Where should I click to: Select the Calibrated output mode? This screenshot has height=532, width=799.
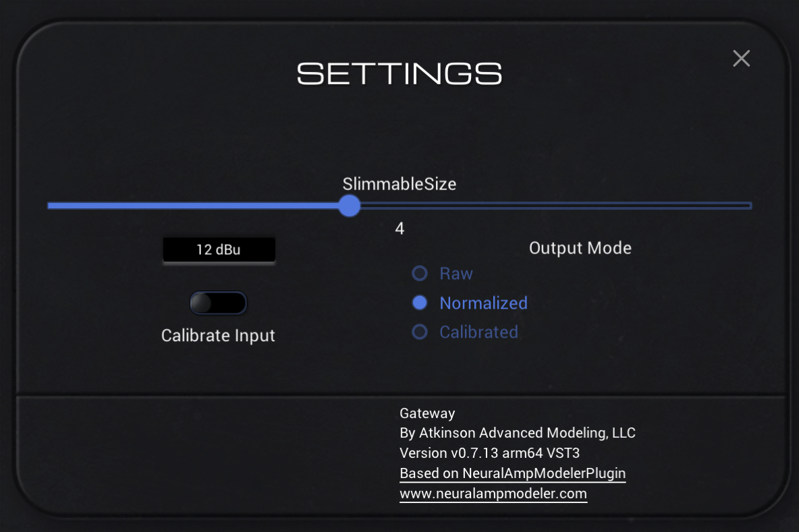(420, 332)
